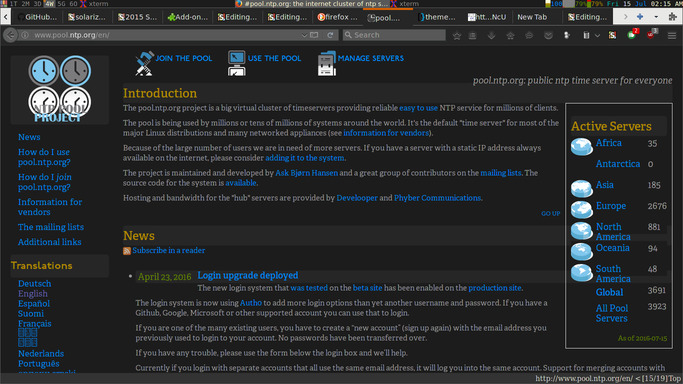Click the RSS feed icon under News

(x=127, y=251)
